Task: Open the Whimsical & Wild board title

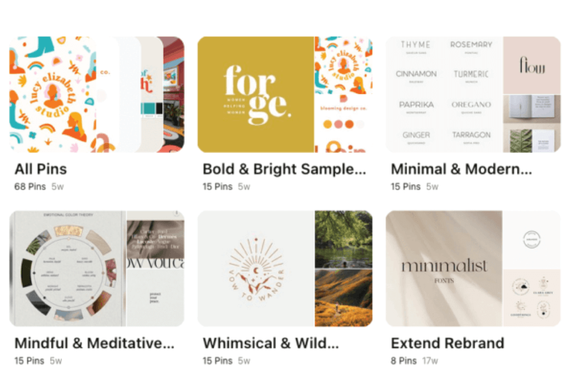Action: (x=271, y=343)
